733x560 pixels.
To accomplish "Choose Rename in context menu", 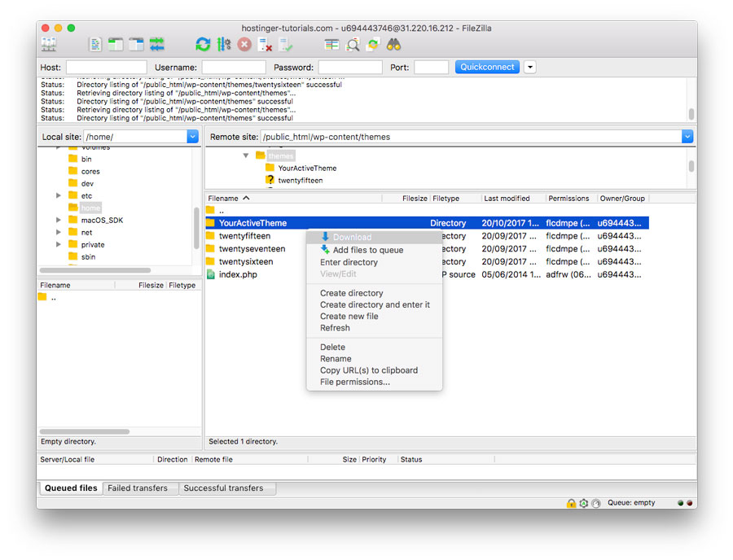I will [x=374, y=359].
